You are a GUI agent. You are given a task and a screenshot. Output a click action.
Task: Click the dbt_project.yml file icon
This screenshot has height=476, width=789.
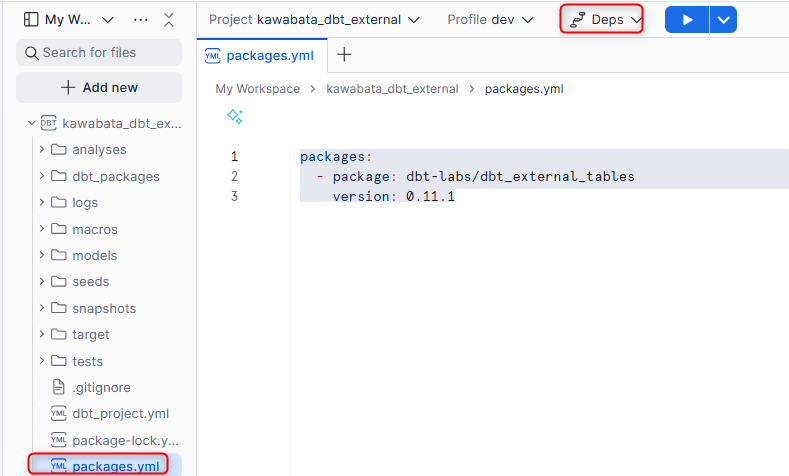tap(58, 413)
